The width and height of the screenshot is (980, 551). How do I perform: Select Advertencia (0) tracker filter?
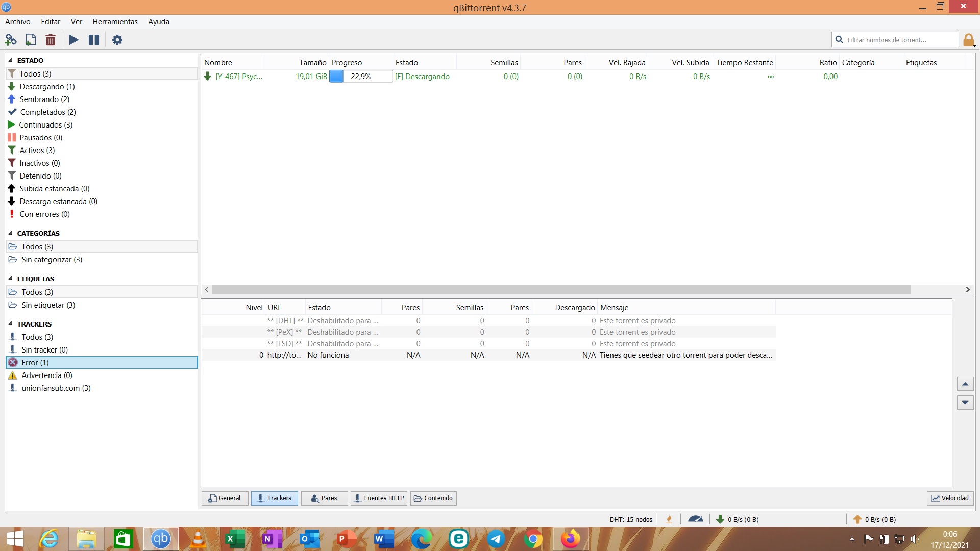click(102, 375)
